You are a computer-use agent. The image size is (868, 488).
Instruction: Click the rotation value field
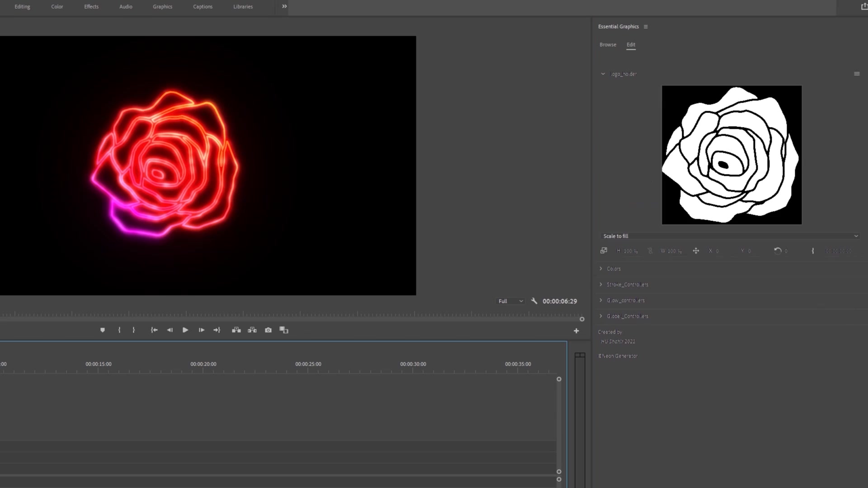tap(786, 251)
